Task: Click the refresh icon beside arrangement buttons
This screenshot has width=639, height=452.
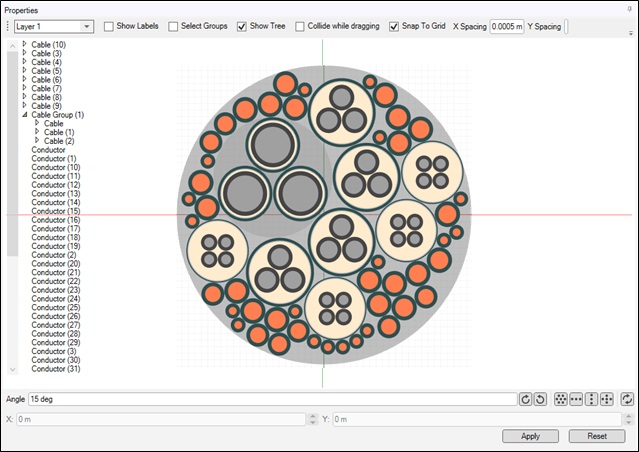Action: pos(627,399)
